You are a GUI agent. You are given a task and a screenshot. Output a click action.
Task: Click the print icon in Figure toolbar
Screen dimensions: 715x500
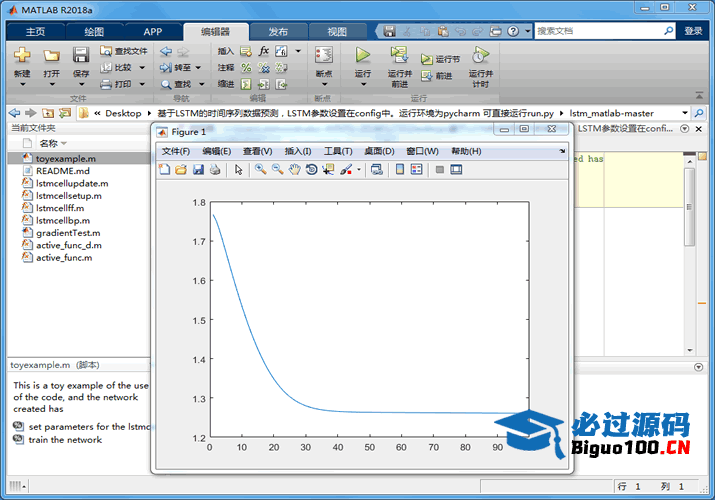pos(214,170)
